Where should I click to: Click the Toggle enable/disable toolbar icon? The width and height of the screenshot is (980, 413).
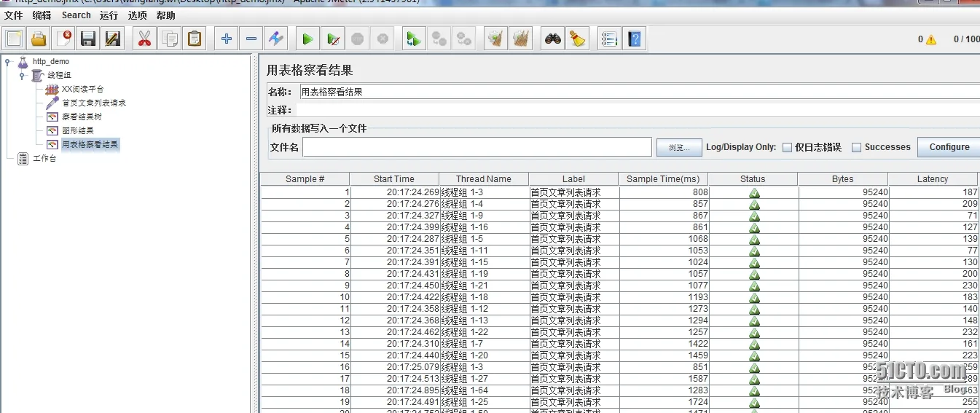coord(275,39)
